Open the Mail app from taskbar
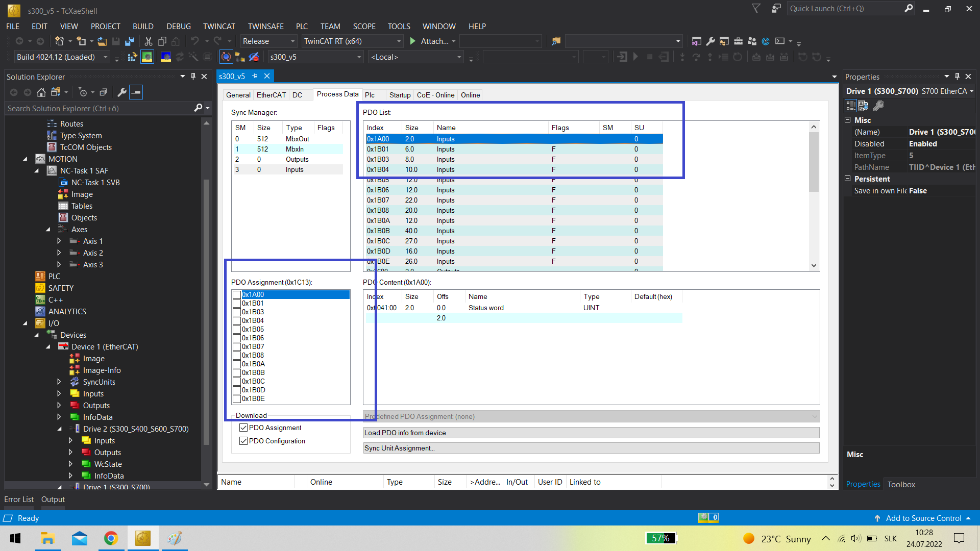The width and height of the screenshot is (980, 551). 80,538
